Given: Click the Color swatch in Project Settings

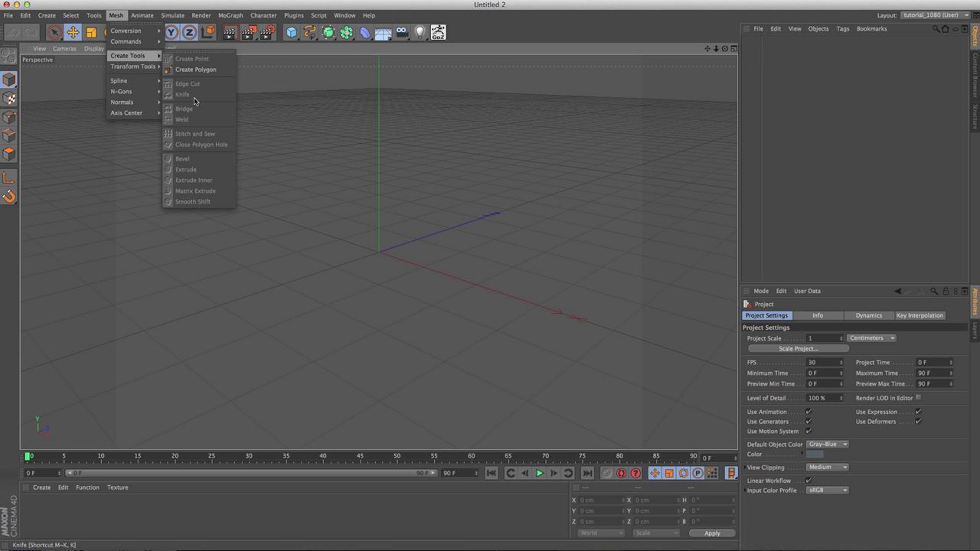Looking at the screenshot, I should pos(815,454).
